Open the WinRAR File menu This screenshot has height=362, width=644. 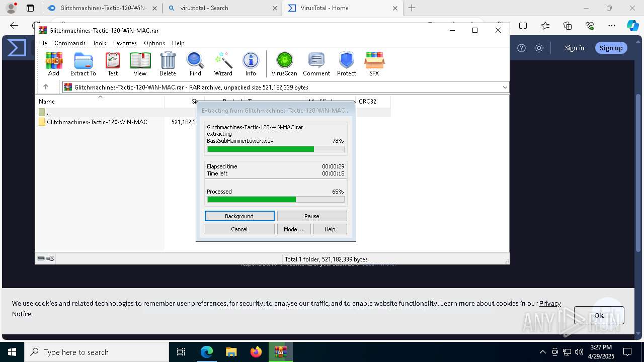tap(43, 43)
